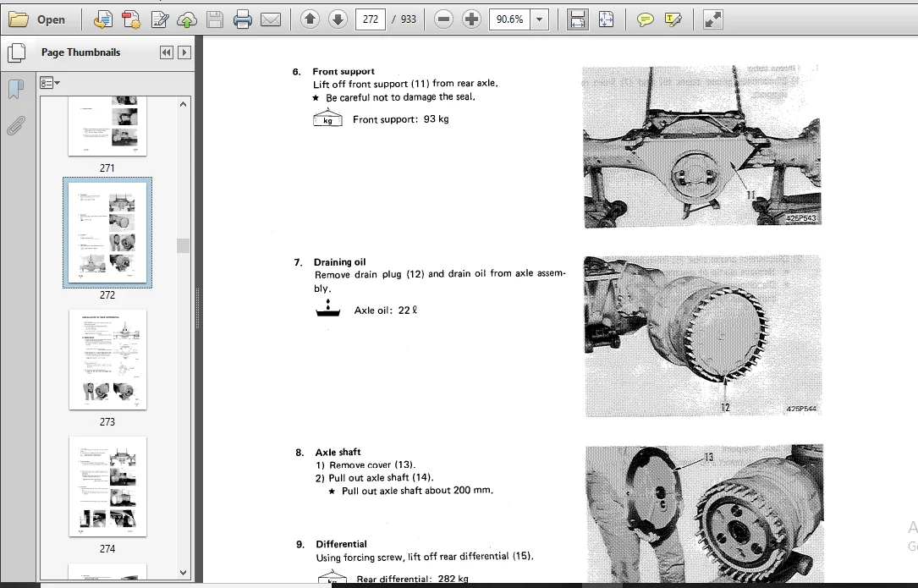Image resolution: width=918 pixels, height=588 pixels.
Task: Click thumbnail scrollbar down arrow
Action: click(184, 572)
